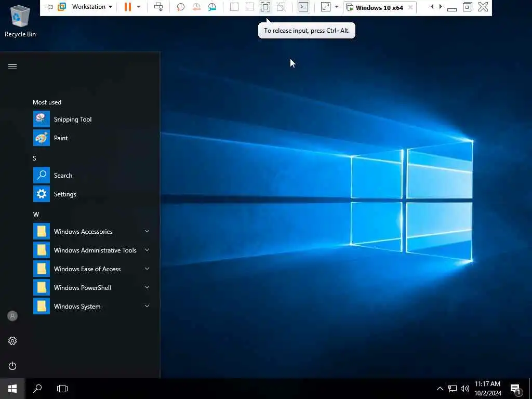Open the clock showing 11:17 AM
This screenshot has height=399, width=532.
[x=487, y=389]
